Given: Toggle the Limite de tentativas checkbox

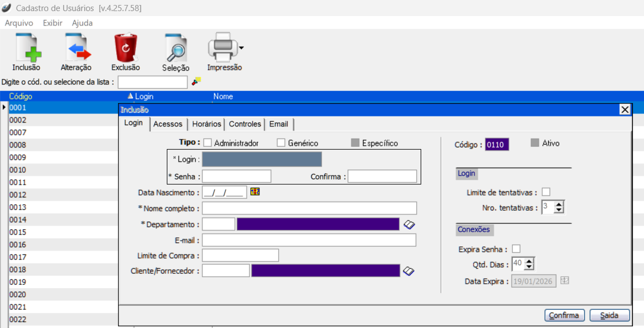Looking at the screenshot, I should [x=546, y=192].
